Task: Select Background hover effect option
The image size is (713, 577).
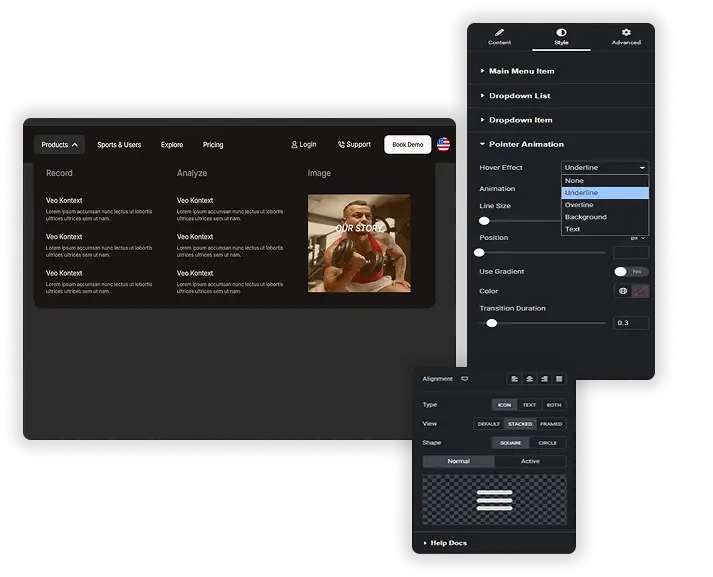Action: tap(605, 217)
